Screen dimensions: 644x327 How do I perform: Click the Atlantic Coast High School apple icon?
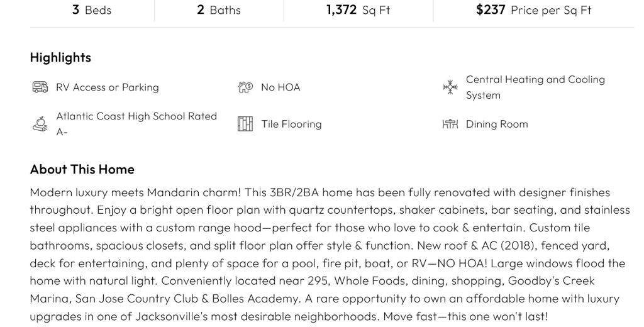(40, 124)
